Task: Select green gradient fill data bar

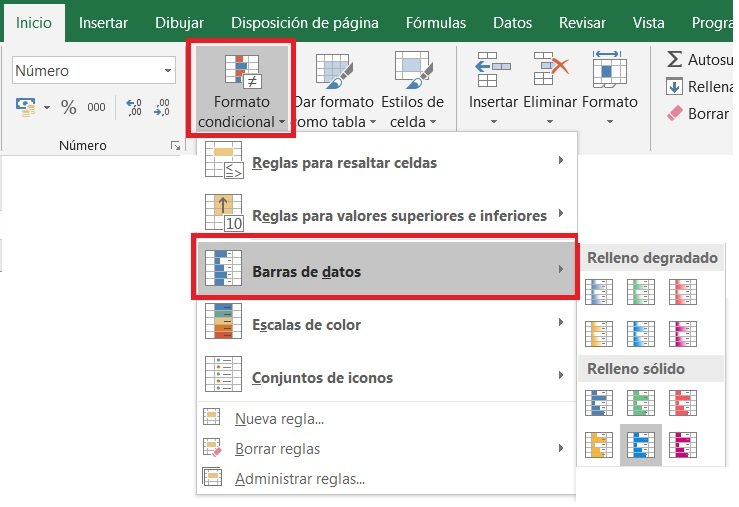Action: coord(640,292)
